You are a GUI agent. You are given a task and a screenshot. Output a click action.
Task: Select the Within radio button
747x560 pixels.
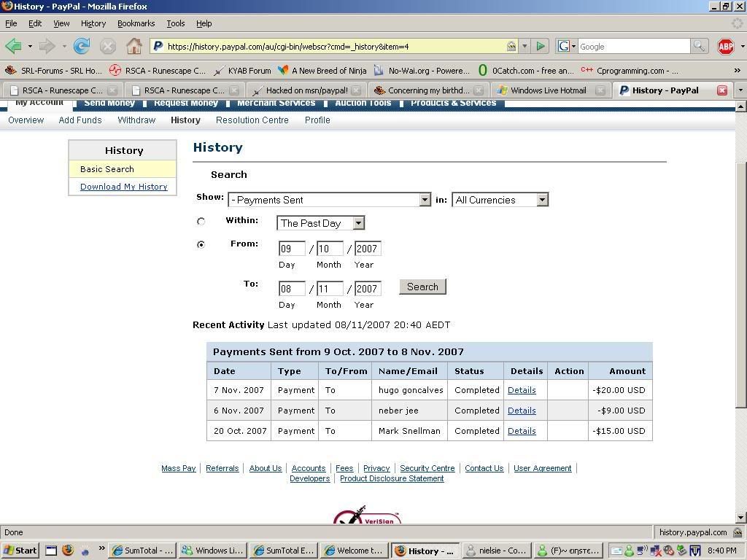coord(201,222)
